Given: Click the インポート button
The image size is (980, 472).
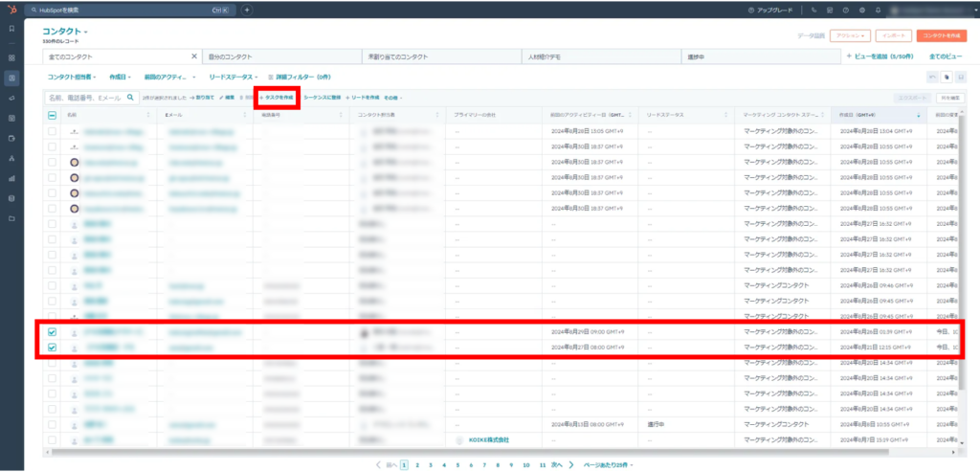Looking at the screenshot, I should point(894,36).
